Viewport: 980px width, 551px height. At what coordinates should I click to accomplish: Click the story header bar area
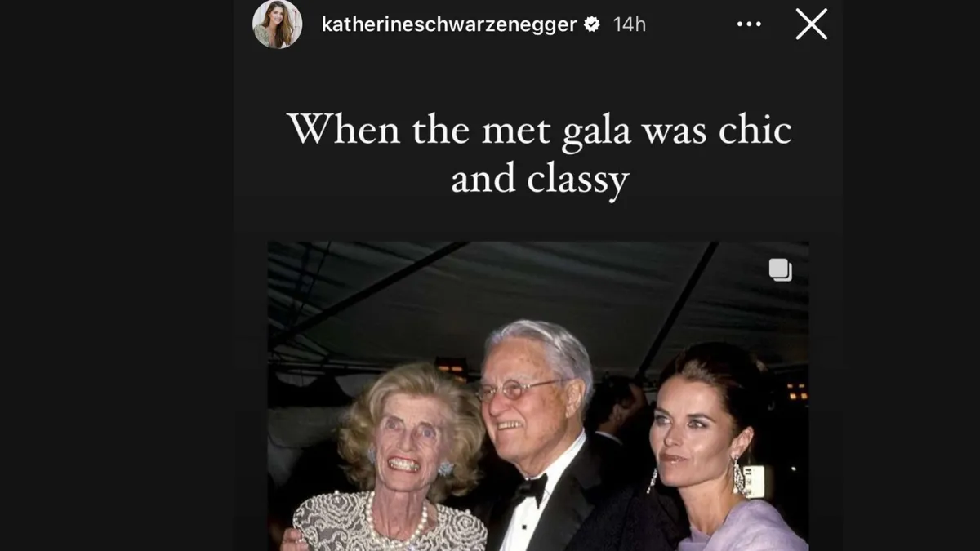point(539,24)
